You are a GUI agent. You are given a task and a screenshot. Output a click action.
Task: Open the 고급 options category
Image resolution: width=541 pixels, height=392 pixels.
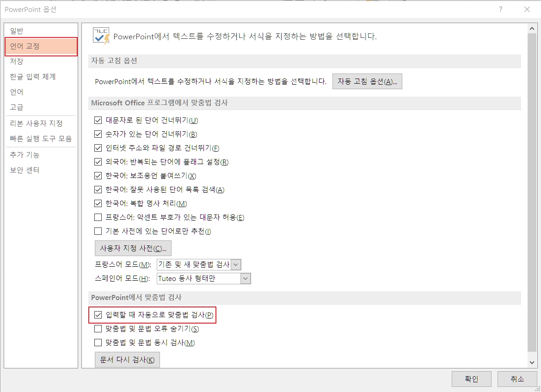(x=41, y=107)
